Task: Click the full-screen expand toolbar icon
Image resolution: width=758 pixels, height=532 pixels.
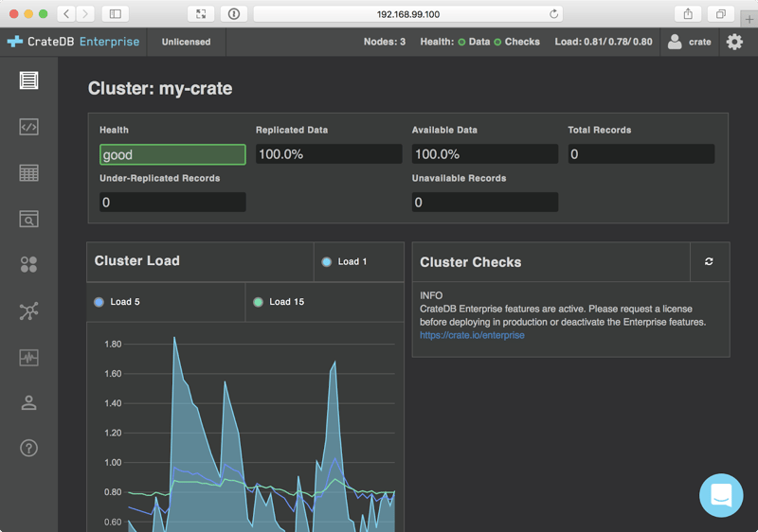Action: [201, 14]
